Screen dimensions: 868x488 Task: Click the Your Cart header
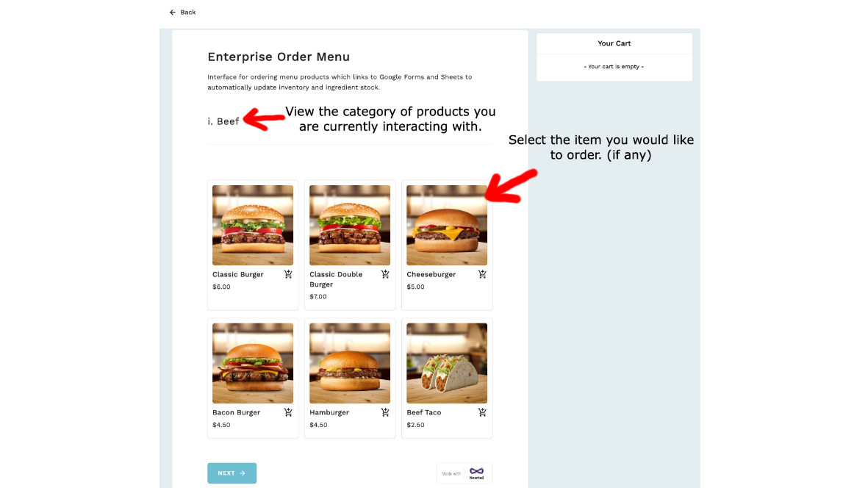coord(614,43)
